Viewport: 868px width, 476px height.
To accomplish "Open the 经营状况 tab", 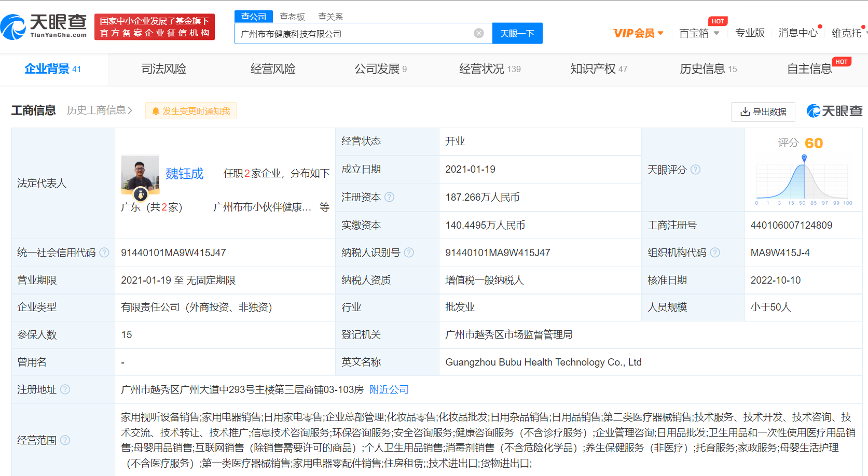I will [490, 69].
